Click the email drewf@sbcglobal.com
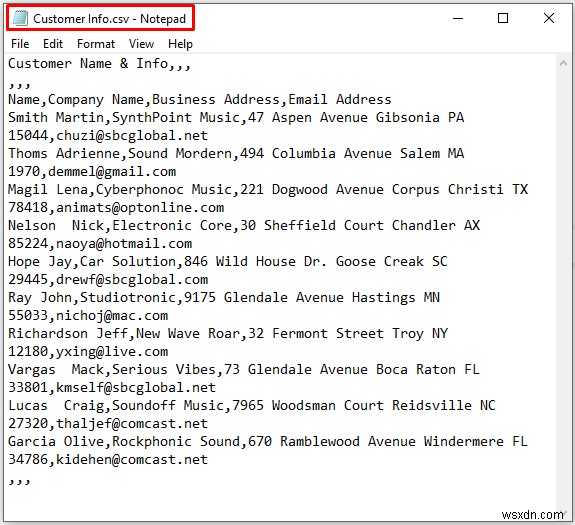Screen dimensions: 575x525 (x=132, y=279)
